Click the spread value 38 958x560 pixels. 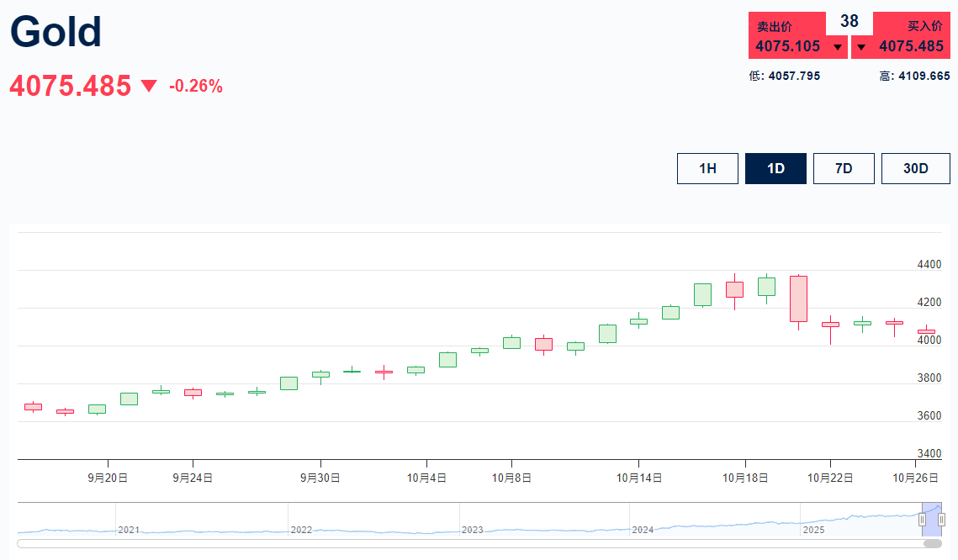(x=849, y=22)
